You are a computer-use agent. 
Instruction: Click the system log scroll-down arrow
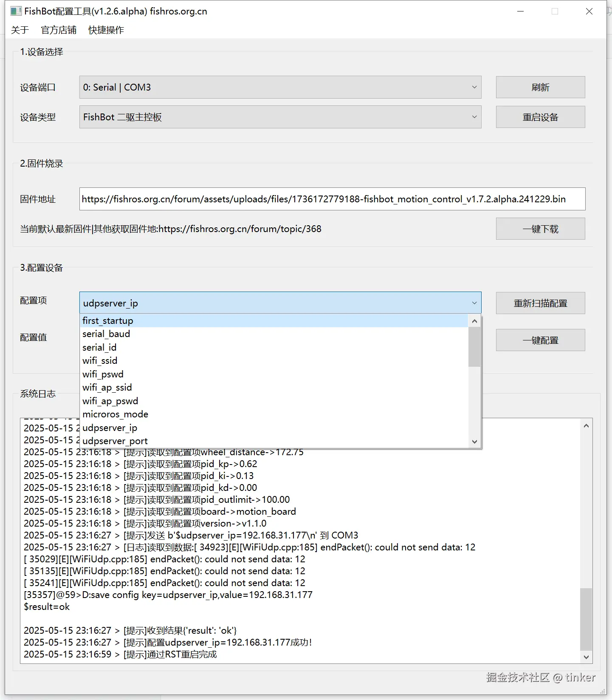[586, 657]
